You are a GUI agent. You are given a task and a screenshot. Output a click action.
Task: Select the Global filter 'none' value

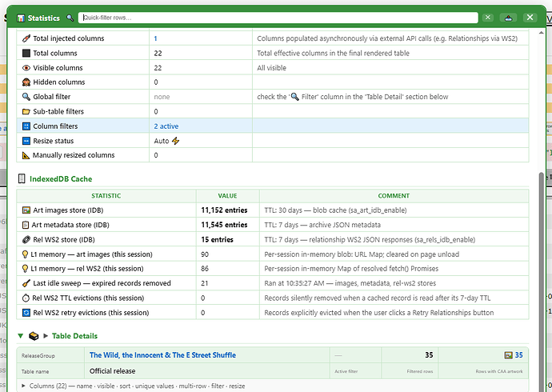tap(162, 97)
